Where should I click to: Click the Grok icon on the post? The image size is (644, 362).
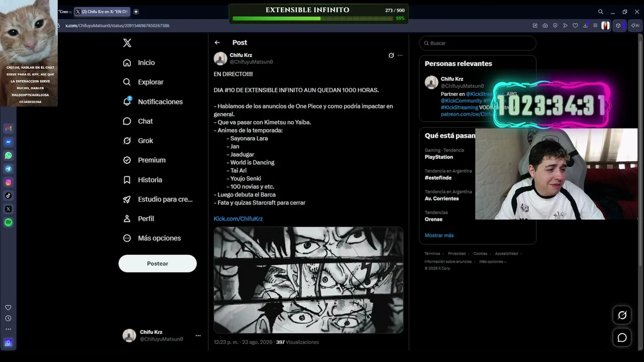point(391,55)
